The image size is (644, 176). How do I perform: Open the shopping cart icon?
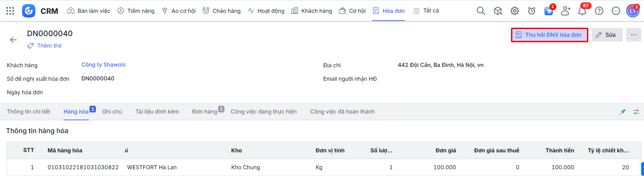548,11
